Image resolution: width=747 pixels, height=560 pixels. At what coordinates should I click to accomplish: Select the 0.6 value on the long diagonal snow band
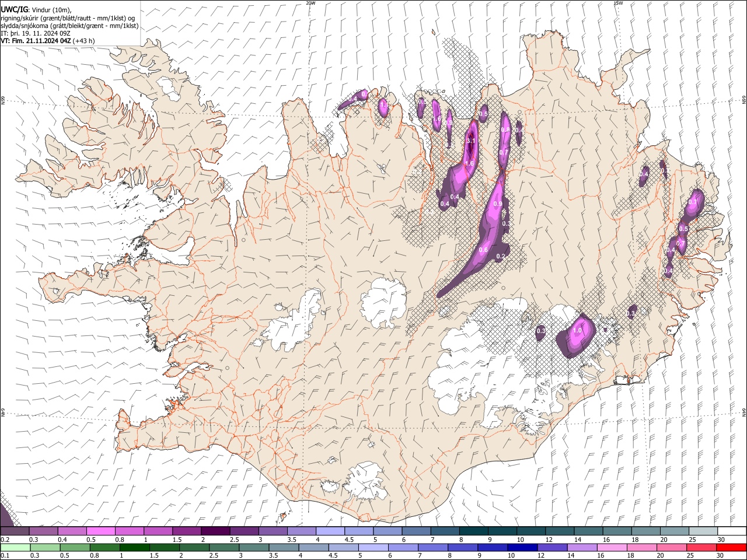[483, 250]
